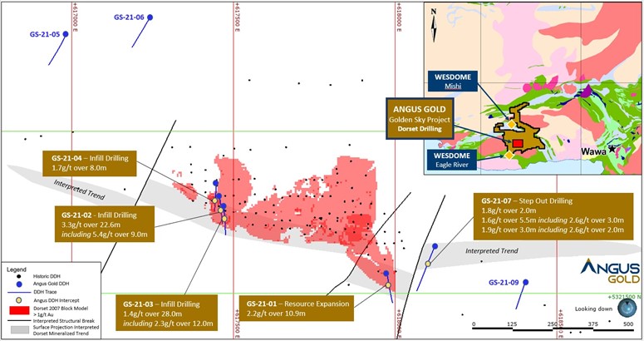Click the blue collar dot of the GS-21-07 hole
644x341 pixels.
[x=435, y=246]
